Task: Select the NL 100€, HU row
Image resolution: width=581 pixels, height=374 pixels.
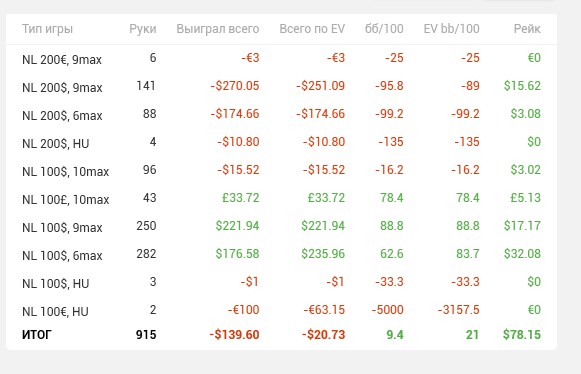Action: pyautogui.click(x=281, y=310)
